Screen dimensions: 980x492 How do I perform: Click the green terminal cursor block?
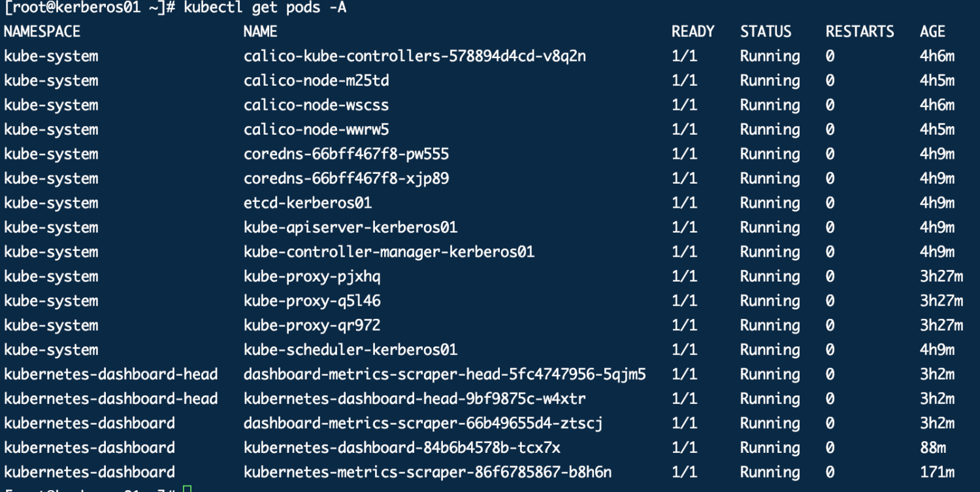188,489
